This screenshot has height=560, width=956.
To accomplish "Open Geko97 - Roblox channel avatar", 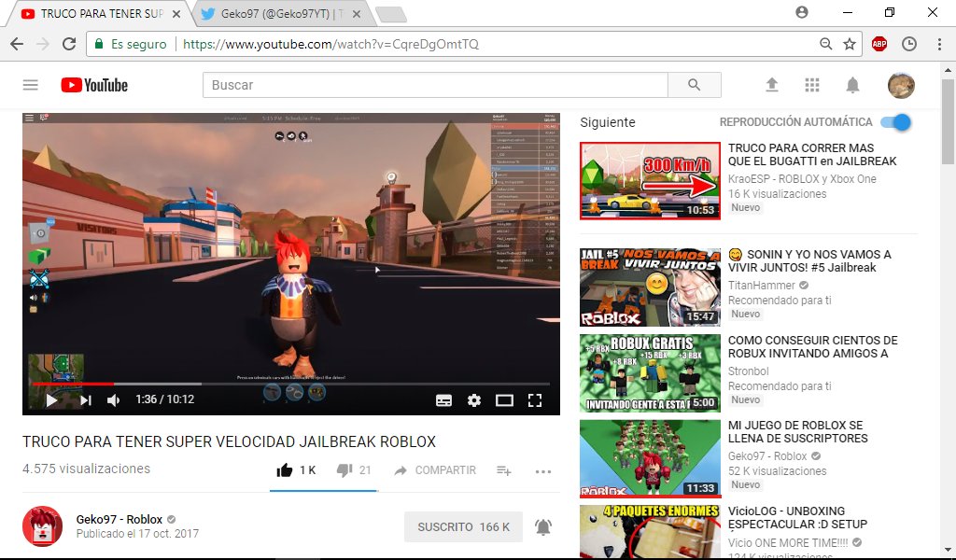I will 43,525.
